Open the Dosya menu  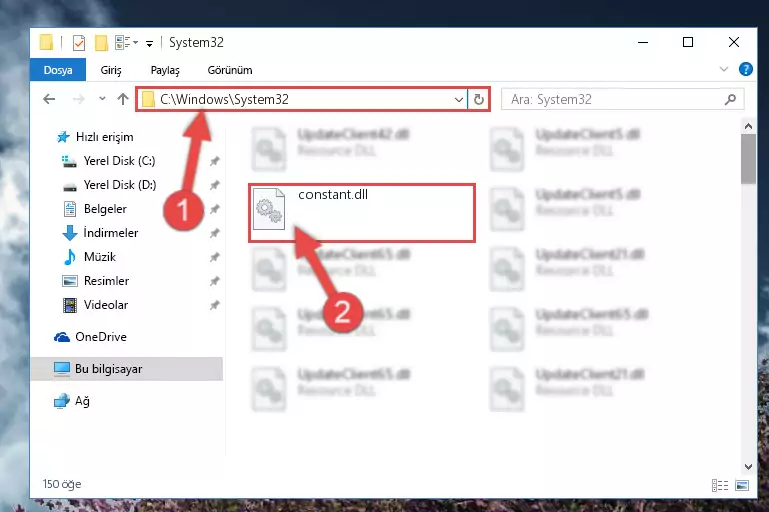pyautogui.click(x=58, y=70)
